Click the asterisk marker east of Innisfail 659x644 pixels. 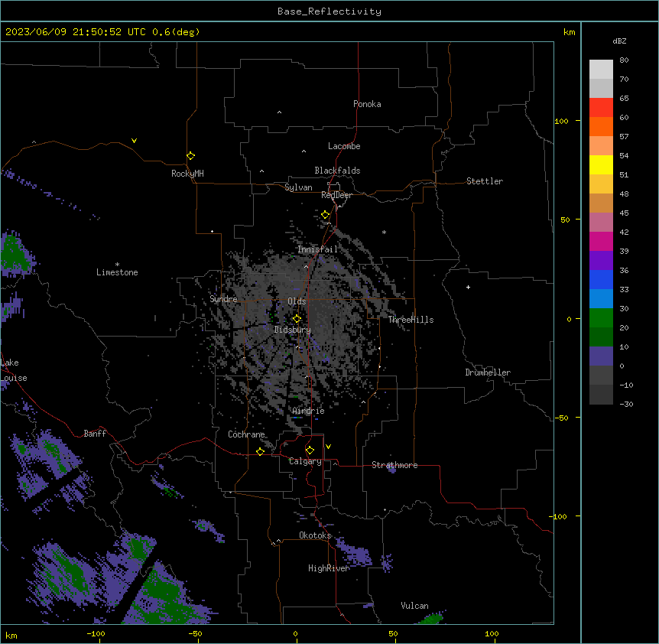point(384,232)
